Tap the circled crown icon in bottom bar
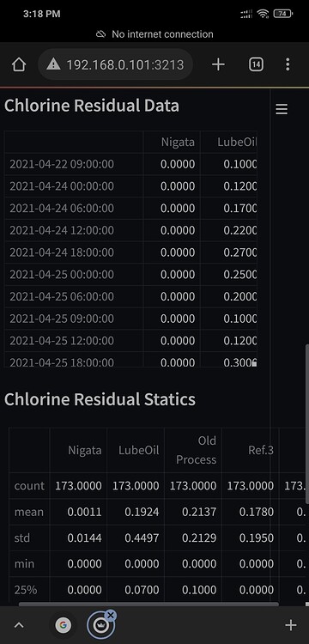 [101, 625]
